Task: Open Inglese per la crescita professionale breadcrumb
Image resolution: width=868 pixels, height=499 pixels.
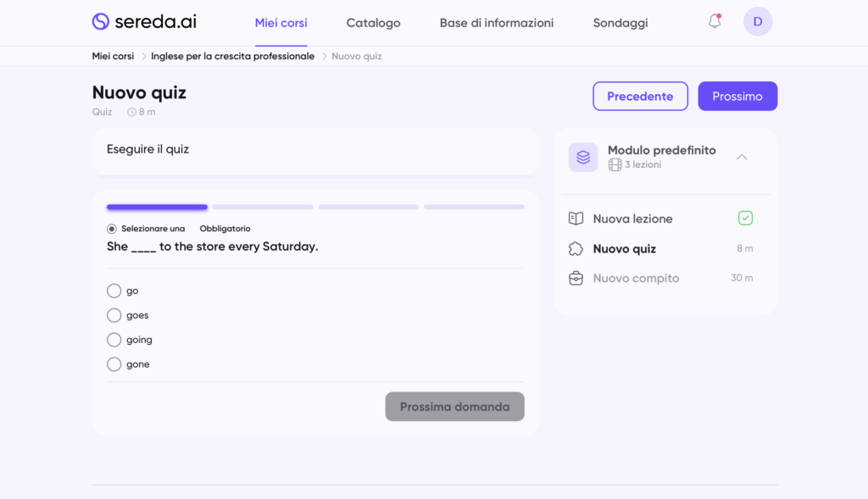Action: (232, 56)
